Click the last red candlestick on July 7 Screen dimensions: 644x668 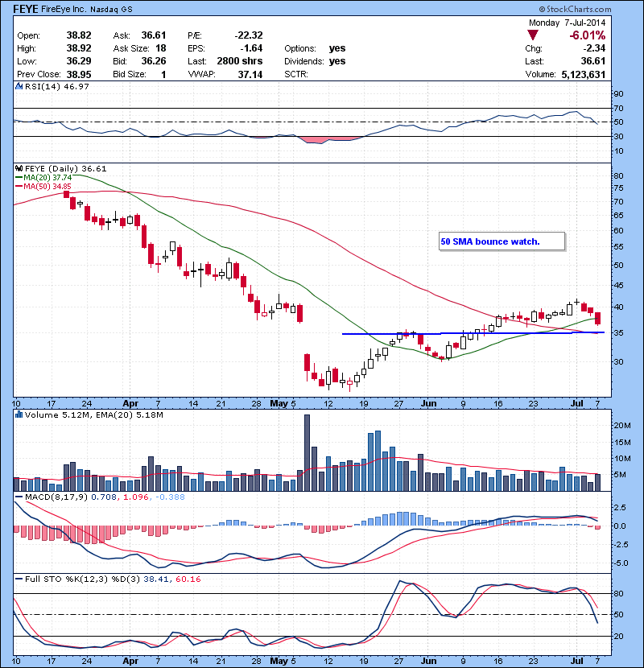[598, 319]
